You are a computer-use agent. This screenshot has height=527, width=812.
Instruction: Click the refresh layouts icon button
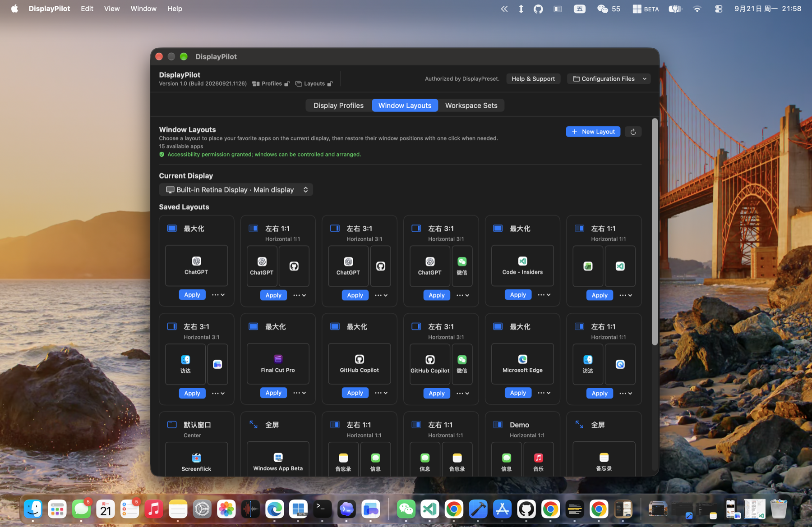coord(633,132)
